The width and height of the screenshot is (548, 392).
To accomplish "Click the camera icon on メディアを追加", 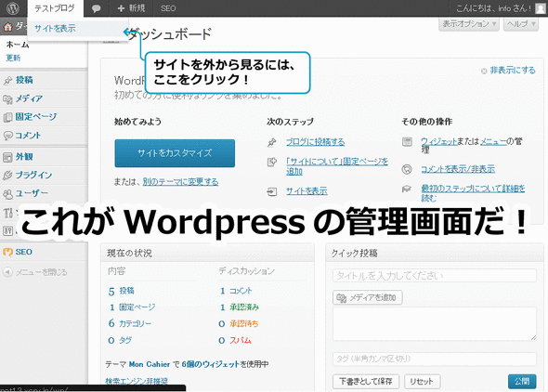I will (x=341, y=297).
